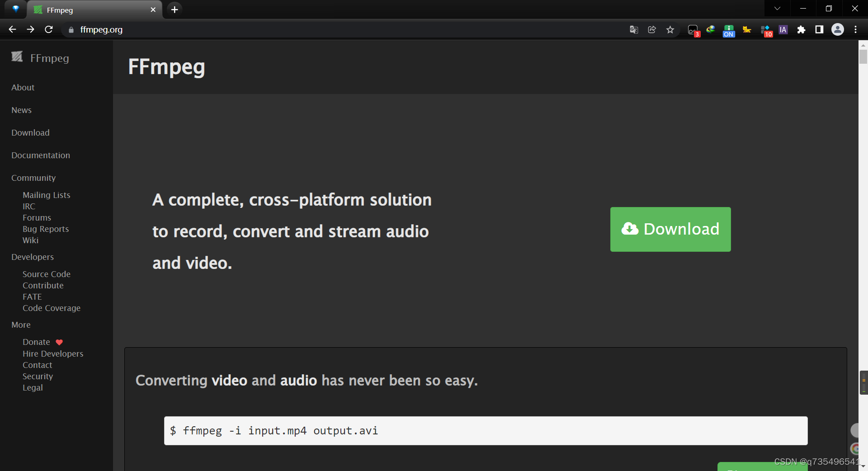868x471 pixels.
Task: Open Internet Download Manager extension icon
Action: tap(711, 30)
